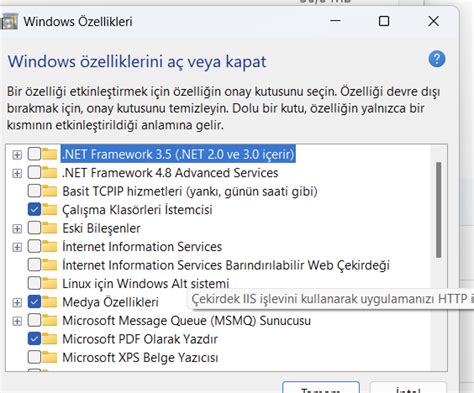Enable Internet Information Services checkbox
The image size is (474, 393).
point(34,247)
